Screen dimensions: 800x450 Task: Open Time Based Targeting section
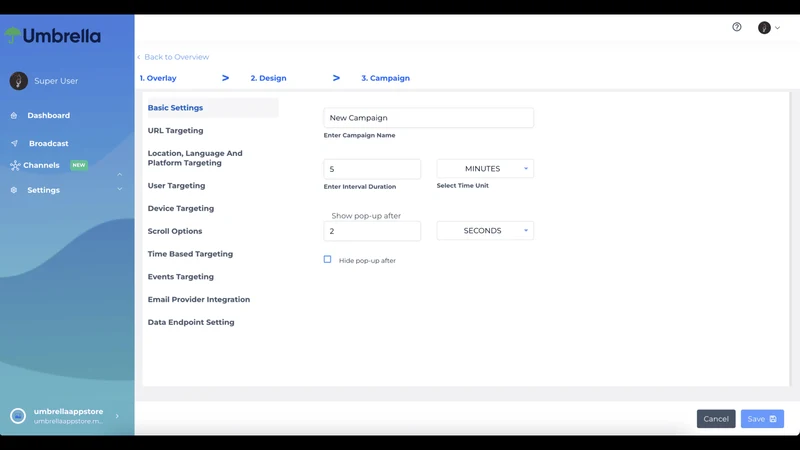[x=190, y=254]
